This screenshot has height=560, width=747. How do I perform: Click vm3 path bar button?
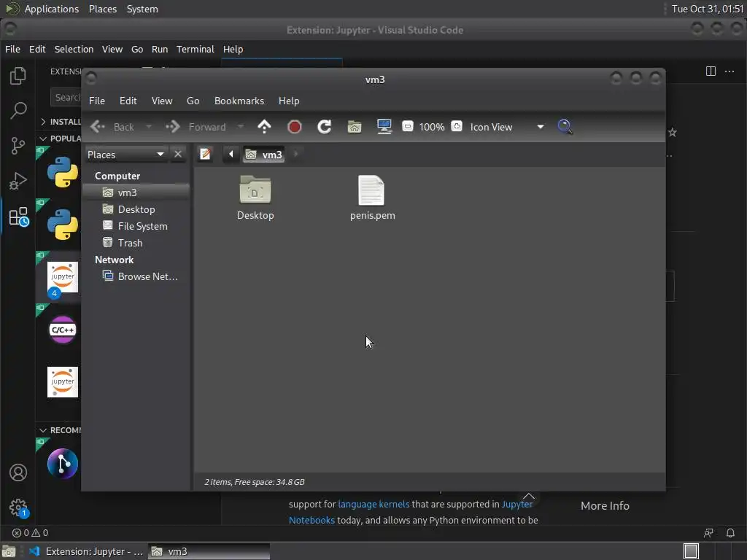pyautogui.click(x=264, y=155)
